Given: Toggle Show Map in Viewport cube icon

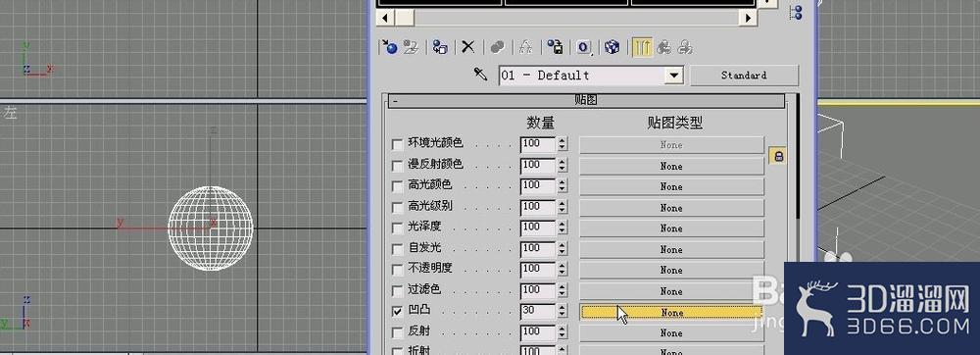Looking at the screenshot, I should tap(612, 47).
